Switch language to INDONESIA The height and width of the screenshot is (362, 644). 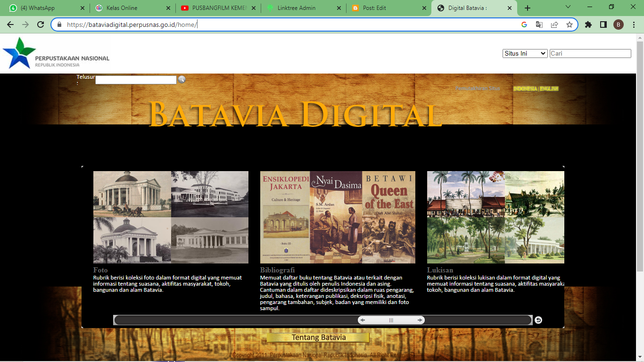[525, 89]
